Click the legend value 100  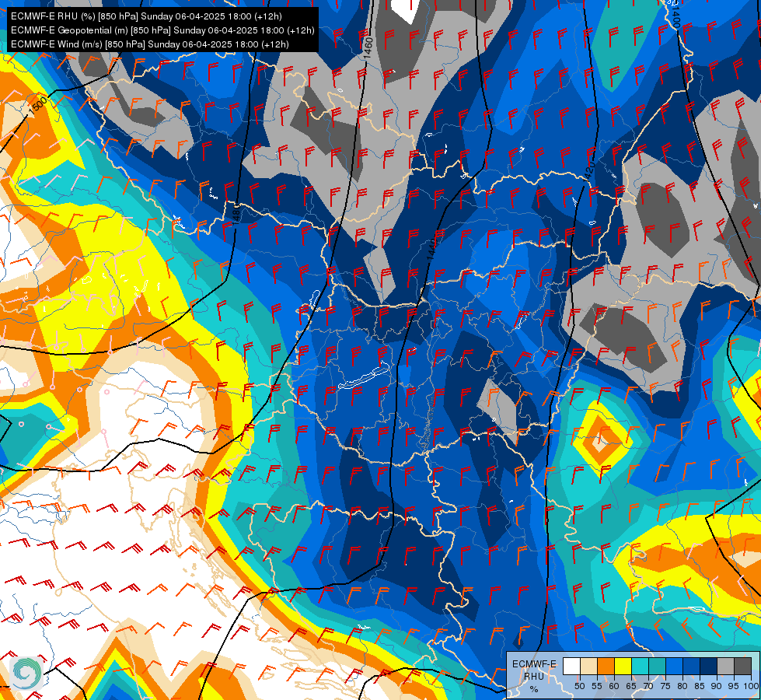pyautogui.click(x=751, y=686)
